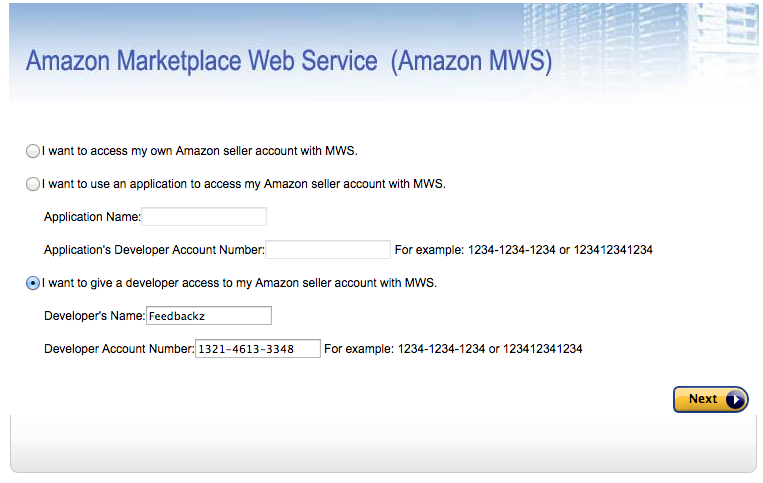This screenshot has width=763, height=483.
Task: Click the 'Application Name:' label
Action: pyautogui.click(x=92, y=217)
